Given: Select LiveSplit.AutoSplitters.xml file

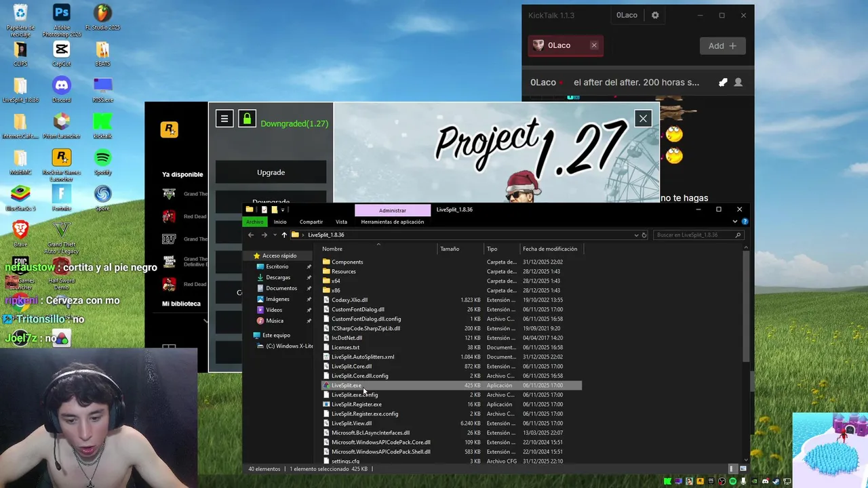Looking at the screenshot, I should pyautogui.click(x=451, y=357).
